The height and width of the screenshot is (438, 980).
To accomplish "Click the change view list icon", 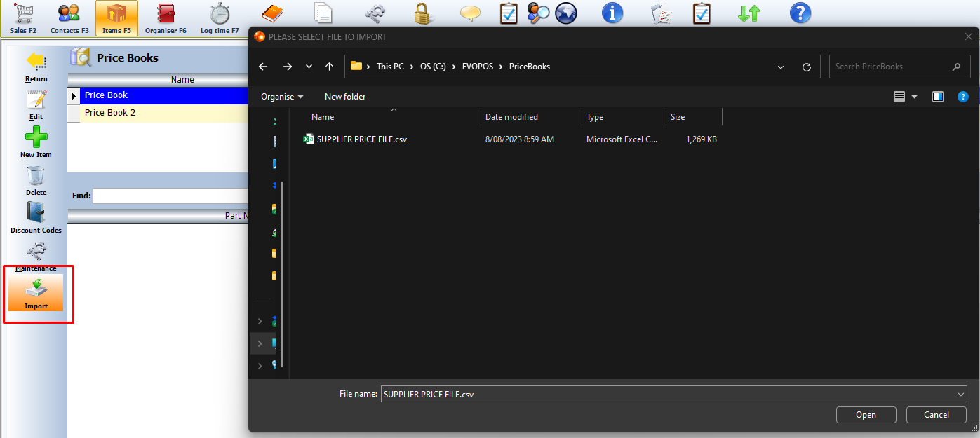I will (899, 97).
